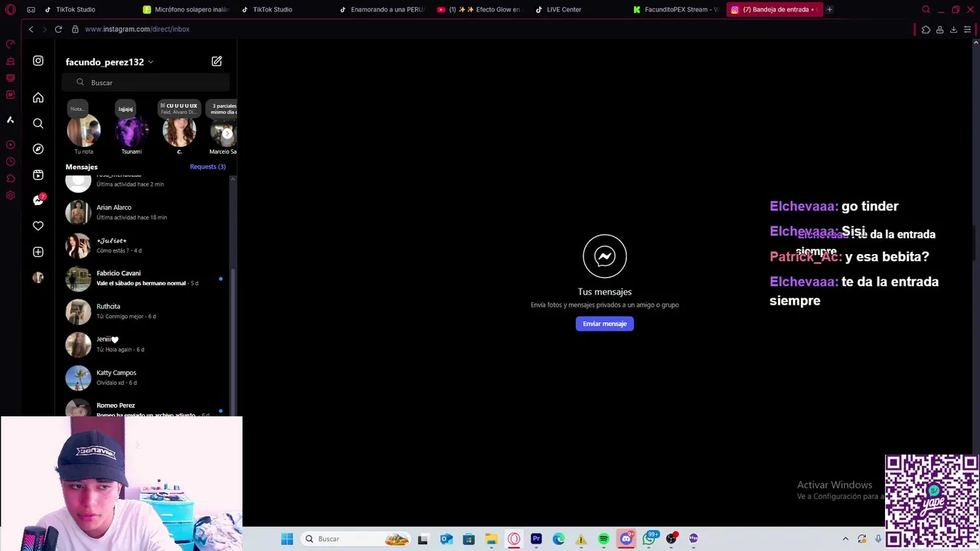980x551 pixels.
Task: Open Aria AI icon in Opera sidebar
Action: 10,119
